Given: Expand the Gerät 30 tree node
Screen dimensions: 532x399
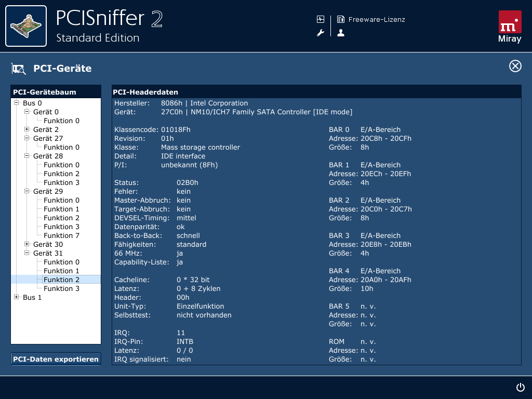Looking at the screenshot, I should pyautogui.click(x=26, y=244).
